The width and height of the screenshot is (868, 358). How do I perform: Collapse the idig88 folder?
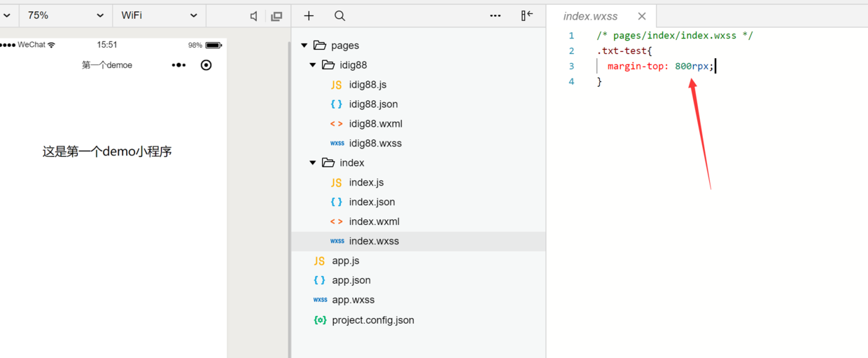coord(313,65)
